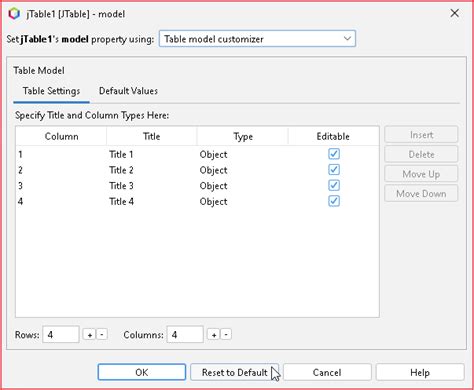The image size is (474, 390).
Task: Open Help for the dialog
Action: (x=420, y=372)
